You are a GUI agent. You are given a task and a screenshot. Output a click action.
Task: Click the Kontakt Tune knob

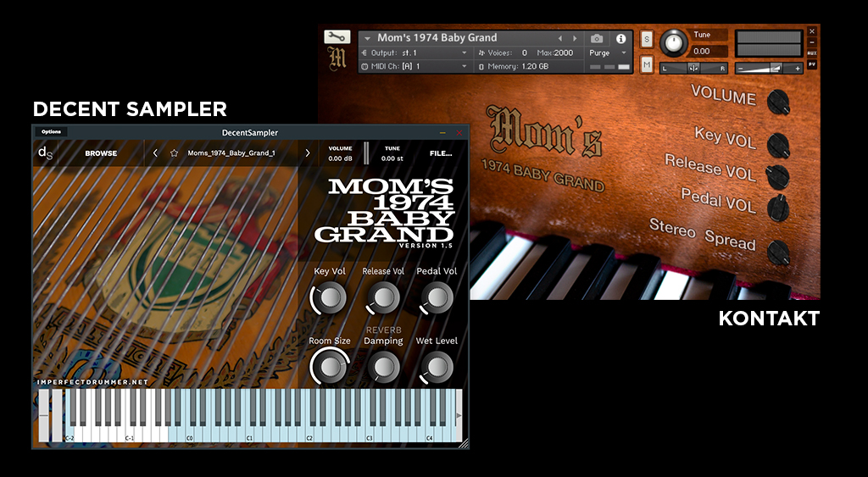tap(673, 42)
